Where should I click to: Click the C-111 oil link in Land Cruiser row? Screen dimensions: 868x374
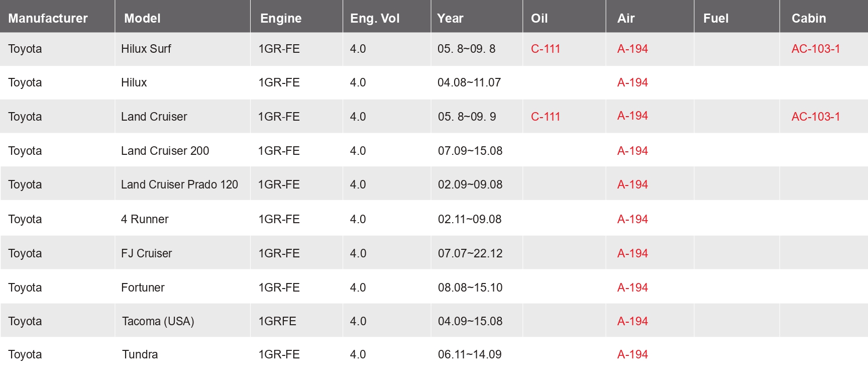tap(545, 117)
